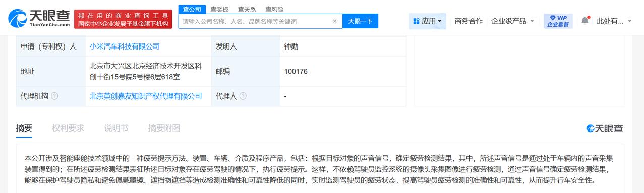The image size is (644, 193).
Task: Select the 查关系 search tab
Action: coord(247,9)
